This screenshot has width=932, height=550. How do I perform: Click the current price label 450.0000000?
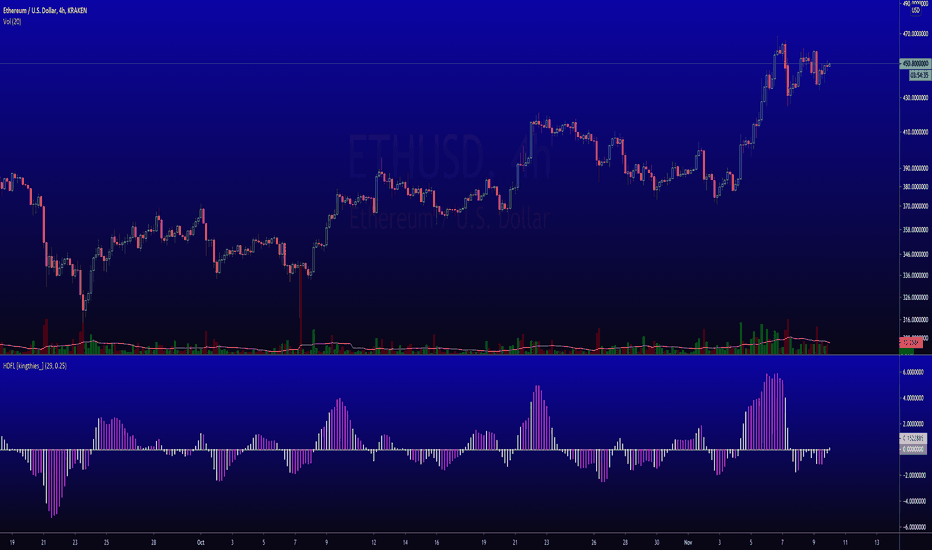[915, 63]
